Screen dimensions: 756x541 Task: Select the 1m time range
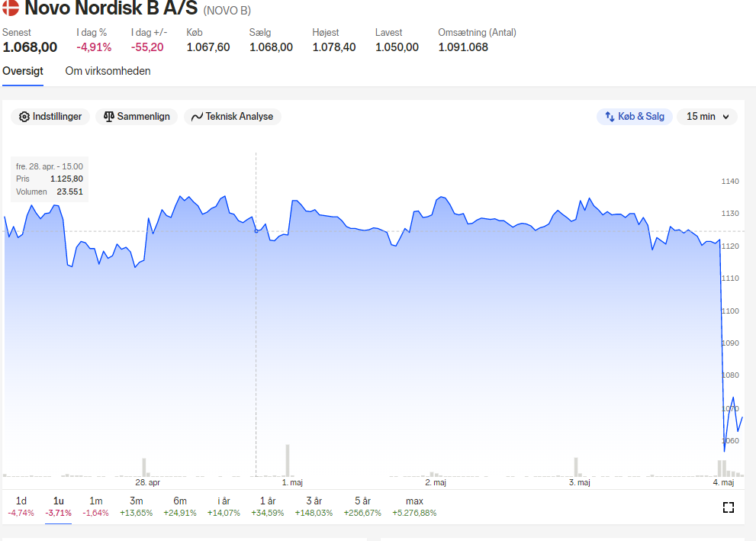[96, 507]
